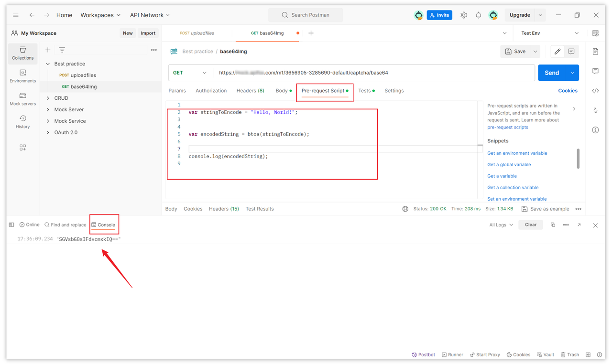The image size is (612, 364).
Task: Collapse the Best practice collection
Action: 48,64
